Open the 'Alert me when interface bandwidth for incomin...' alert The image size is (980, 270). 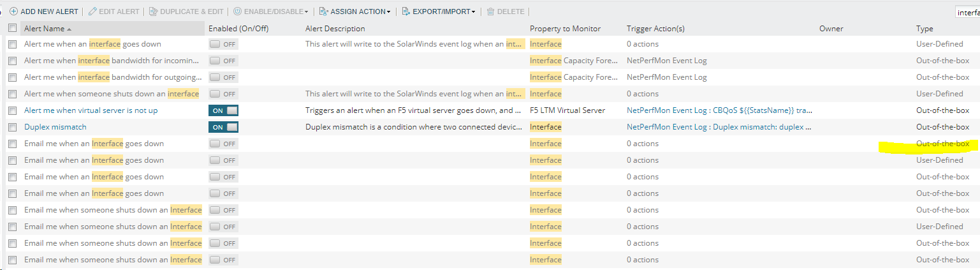[x=112, y=61]
